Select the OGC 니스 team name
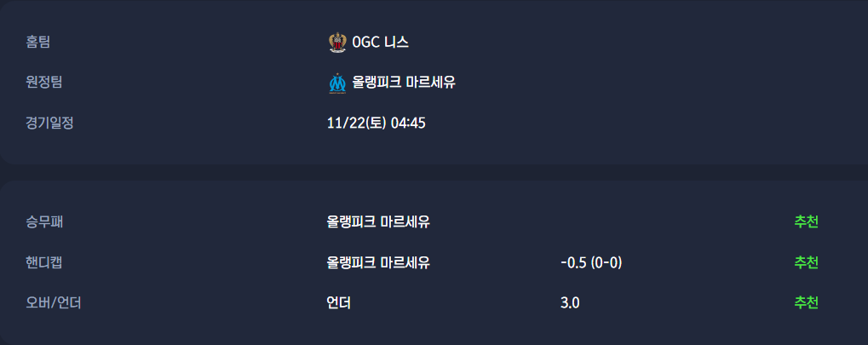Viewport: 868px width, 345px height. (x=381, y=42)
